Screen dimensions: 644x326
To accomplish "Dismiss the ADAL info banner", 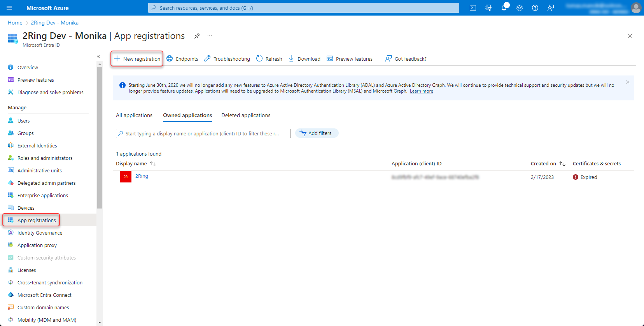I will pos(627,82).
